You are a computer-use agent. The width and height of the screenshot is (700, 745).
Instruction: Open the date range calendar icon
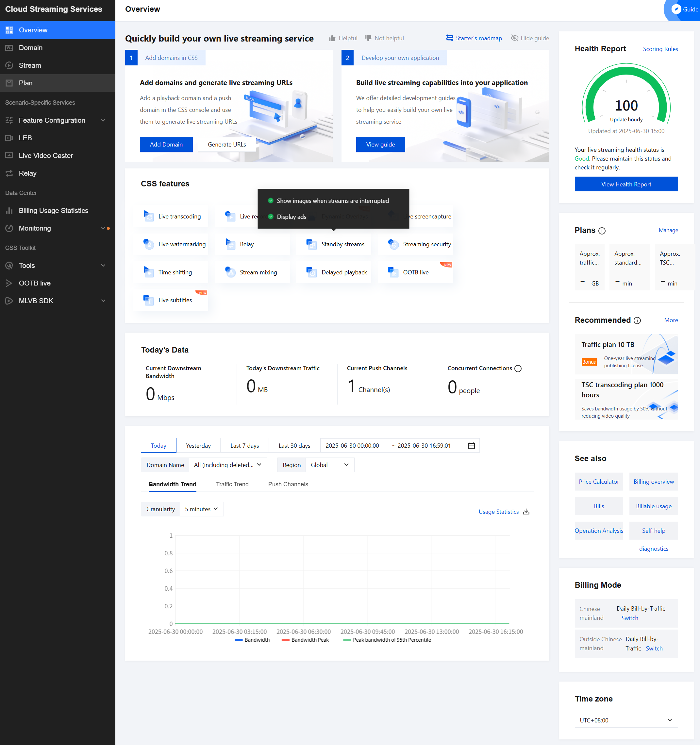coord(472,445)
